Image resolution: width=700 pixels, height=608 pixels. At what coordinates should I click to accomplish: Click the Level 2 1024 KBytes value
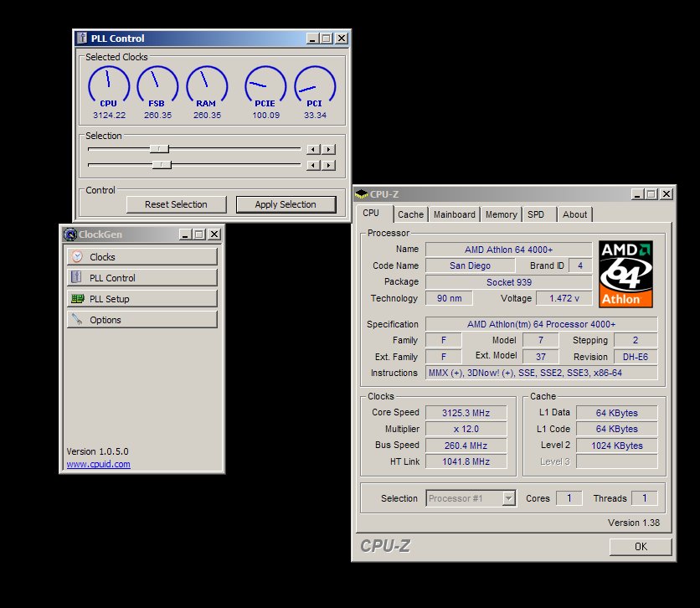pyautogui.click(x=617, y=445)
